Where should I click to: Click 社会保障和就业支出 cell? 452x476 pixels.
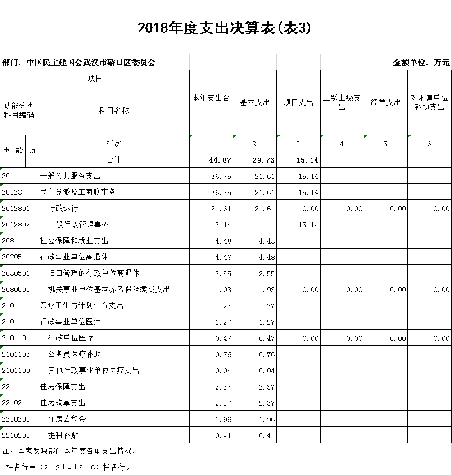click(x=113, y=241)
